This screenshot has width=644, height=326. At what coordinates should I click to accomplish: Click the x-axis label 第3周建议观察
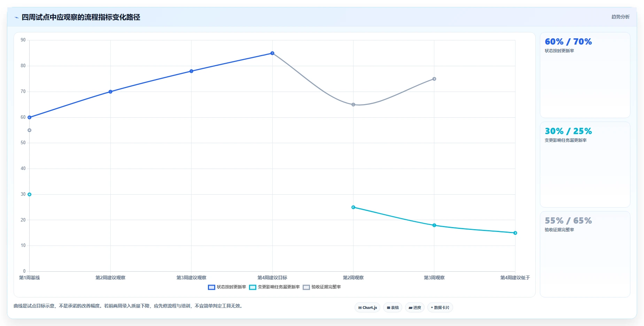(x=191, y=278)
